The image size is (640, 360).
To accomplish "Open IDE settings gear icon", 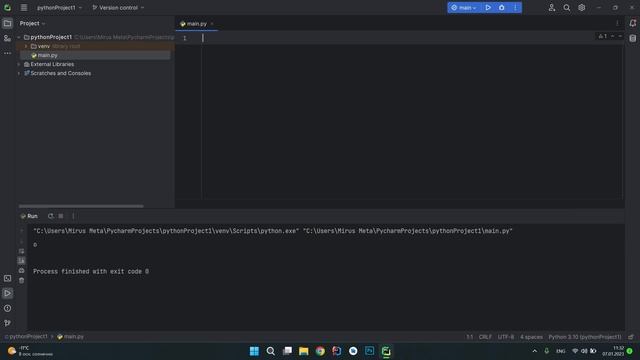I will coord(582,7).
